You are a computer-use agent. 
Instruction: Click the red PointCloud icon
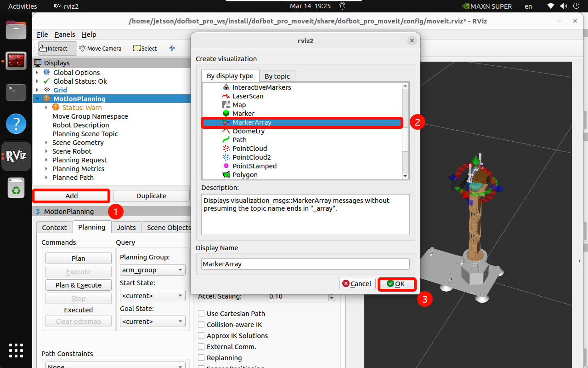coord(226,148)
